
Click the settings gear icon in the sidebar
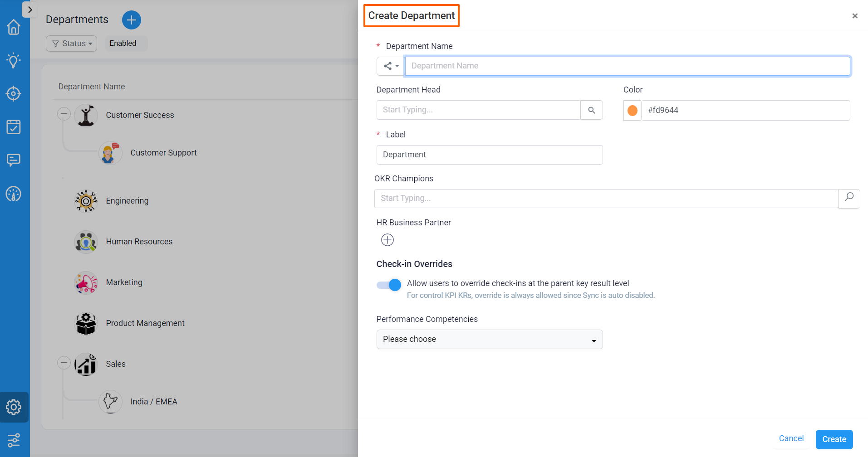click(14, 407)
